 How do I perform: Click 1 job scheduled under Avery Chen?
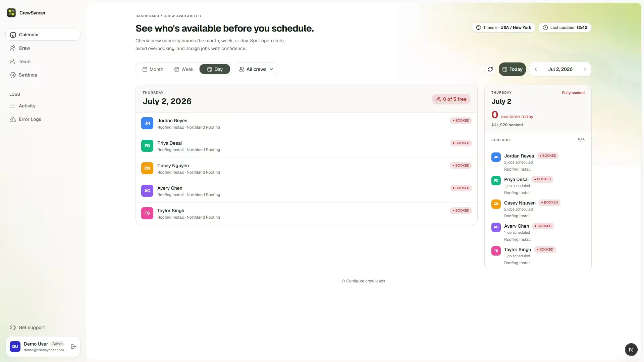click(517, 233)
